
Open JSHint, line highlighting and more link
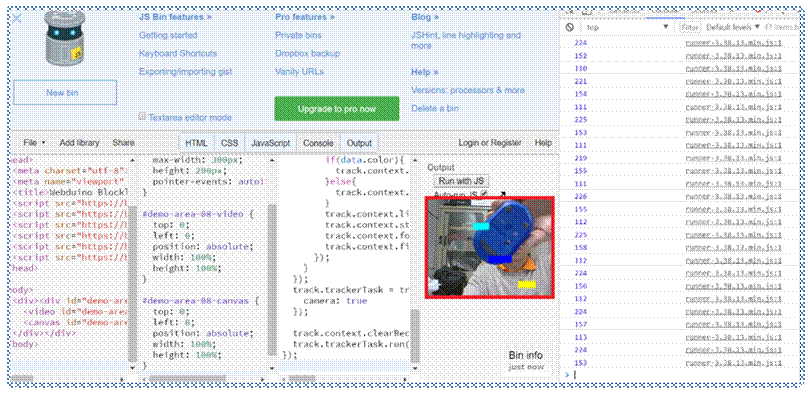(466, 41)
